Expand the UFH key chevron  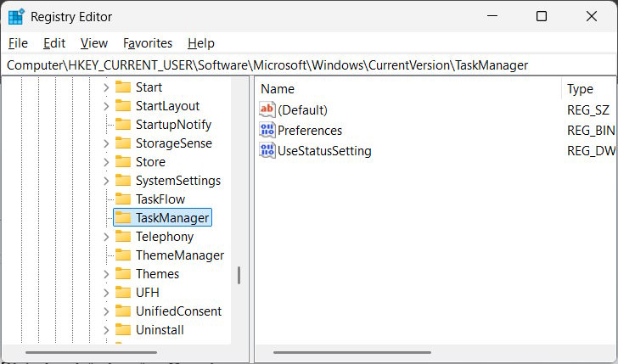(106, 292)
